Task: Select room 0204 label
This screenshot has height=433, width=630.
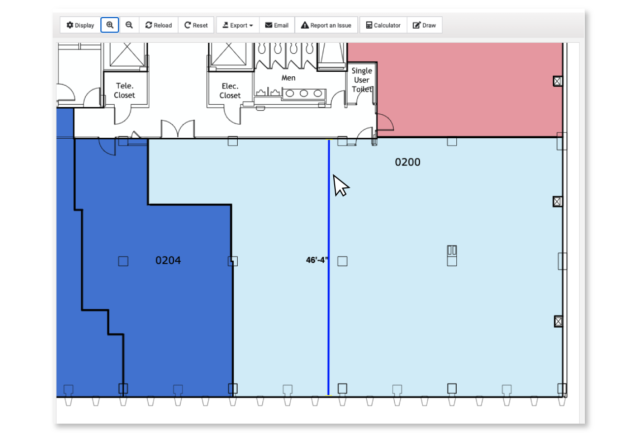Action: (168, 261)
